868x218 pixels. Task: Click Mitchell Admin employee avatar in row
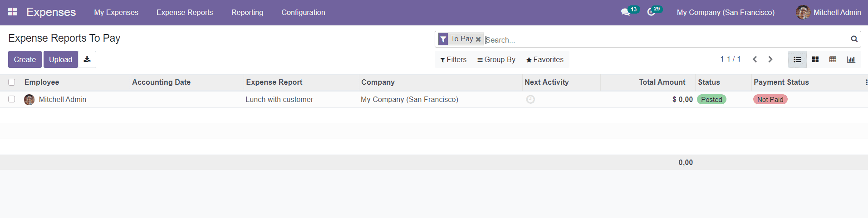coord(29,100)
